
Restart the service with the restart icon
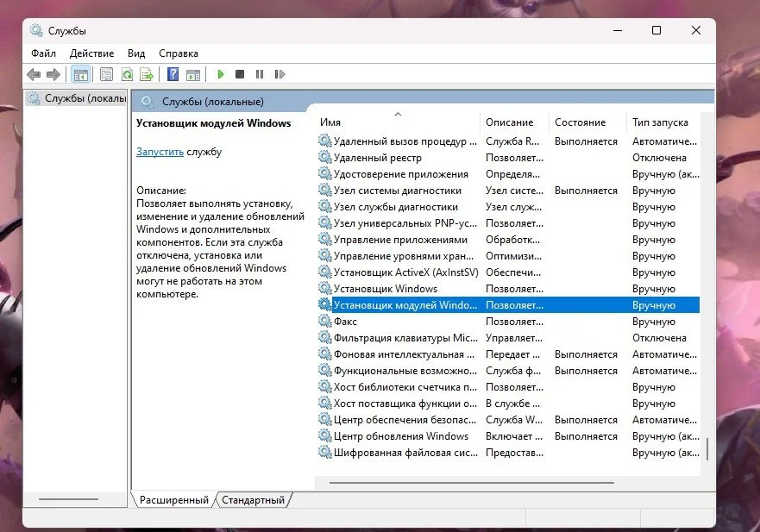pyautogui.click(x=280, y=74)
